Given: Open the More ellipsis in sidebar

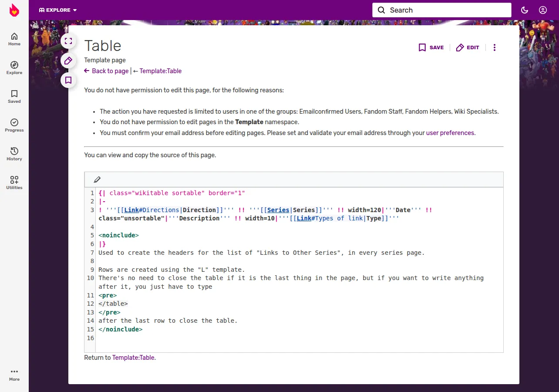Looking at the screenshot, I should [14, 375].
